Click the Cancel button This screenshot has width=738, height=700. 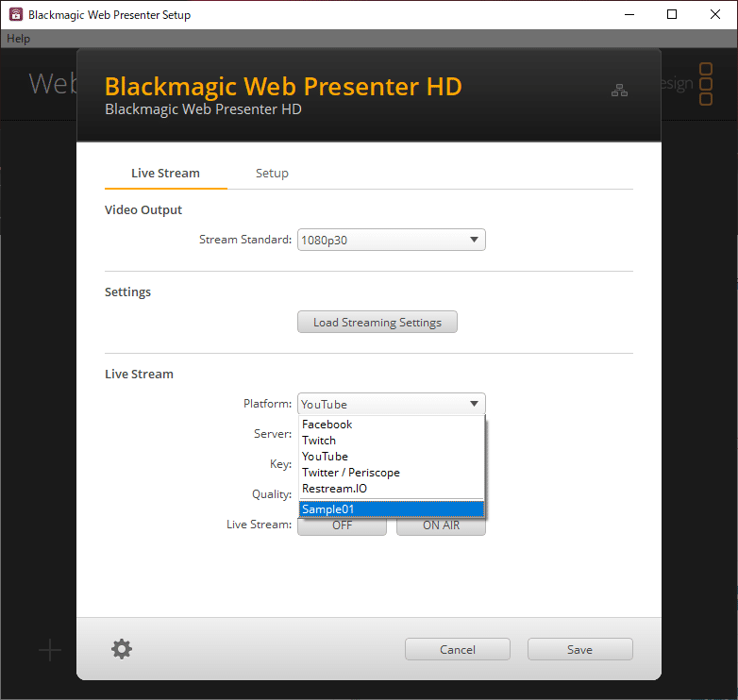pos(457,649)
